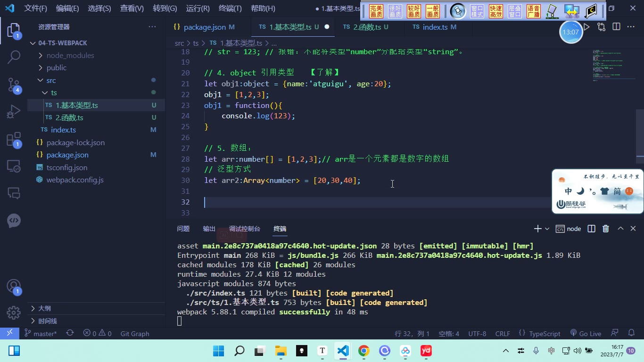Viewport: 644px width, 362px height.
Task: Open the 终端(T) menu
Action: [x=230, y=8]
